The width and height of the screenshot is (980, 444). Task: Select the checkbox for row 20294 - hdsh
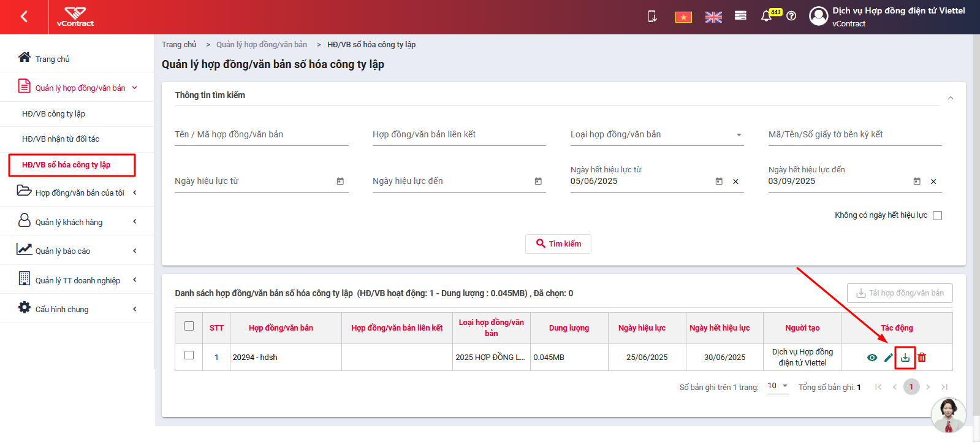tap(189, 355)
